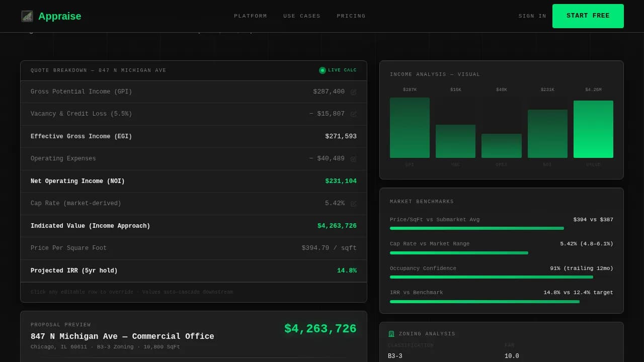Image resolution: width=644 pixels, height=362 pixels.
Task: Select PRICING in the navigation bar
Action: click(351, 16)
